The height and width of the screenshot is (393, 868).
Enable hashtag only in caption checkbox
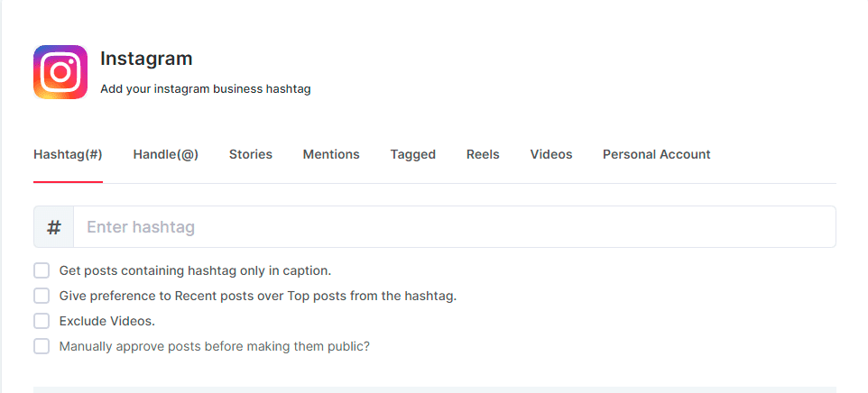point(42,270)
